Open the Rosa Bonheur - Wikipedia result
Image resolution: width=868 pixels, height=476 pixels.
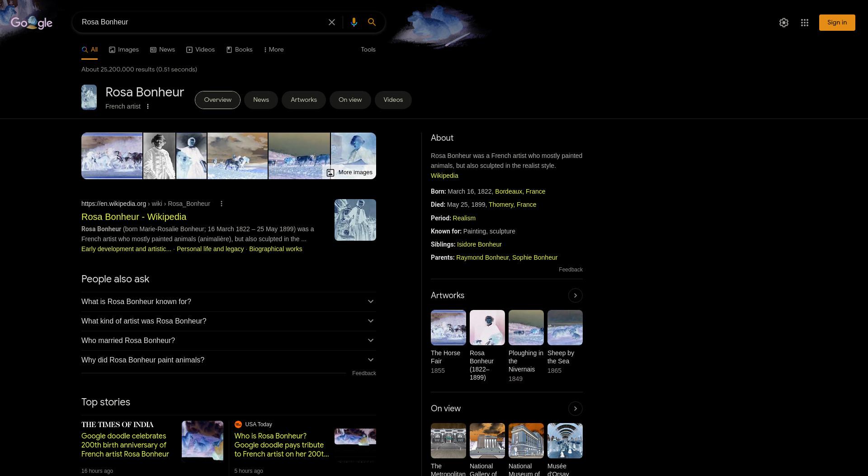pos(134,217)
